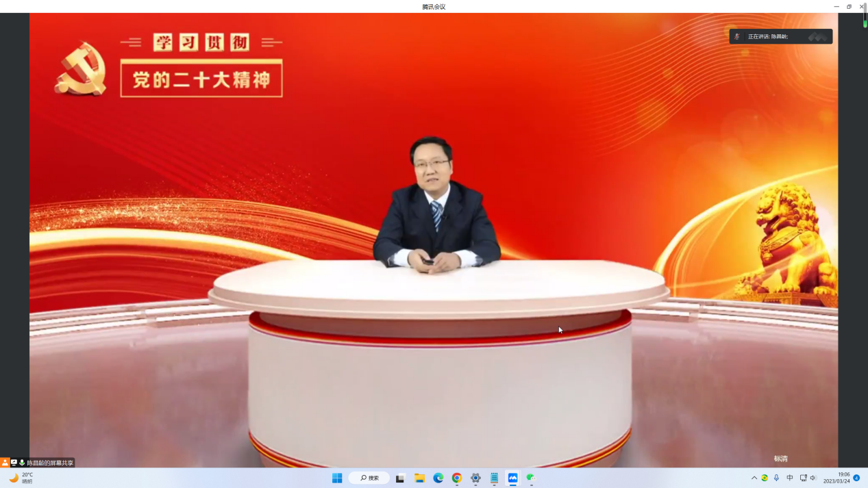
Task: Click the Tencent Meeting logo in speaker panel
Action: (x=817, y=37)
